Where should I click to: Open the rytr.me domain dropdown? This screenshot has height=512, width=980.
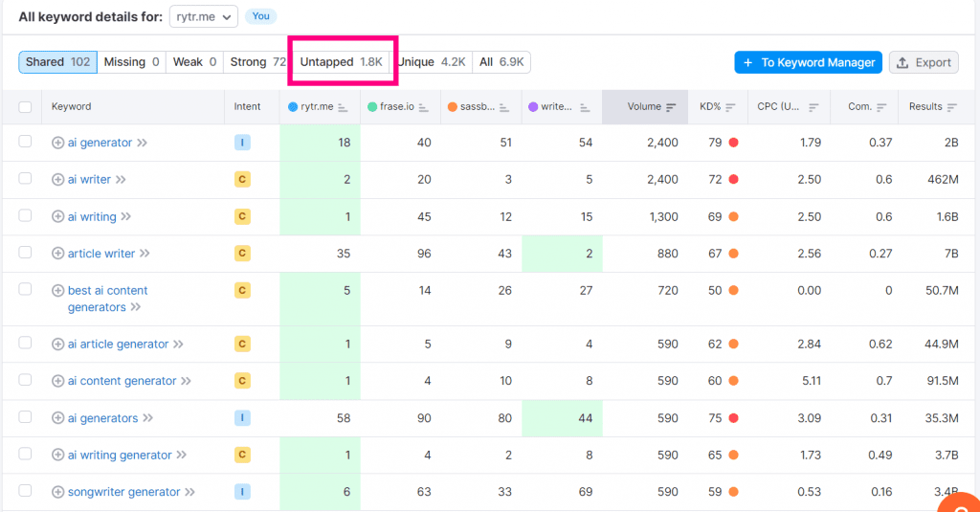click(203, 17)
